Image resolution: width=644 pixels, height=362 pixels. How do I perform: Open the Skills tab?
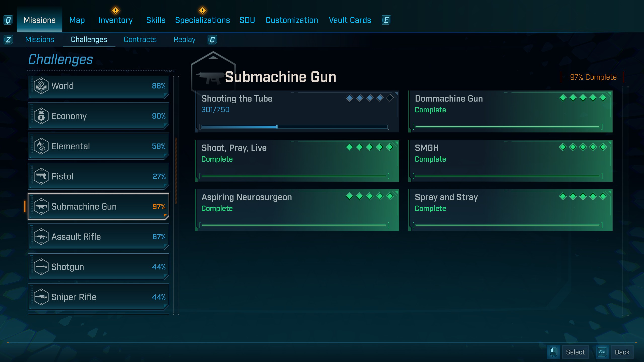click(x=156, y=20)
